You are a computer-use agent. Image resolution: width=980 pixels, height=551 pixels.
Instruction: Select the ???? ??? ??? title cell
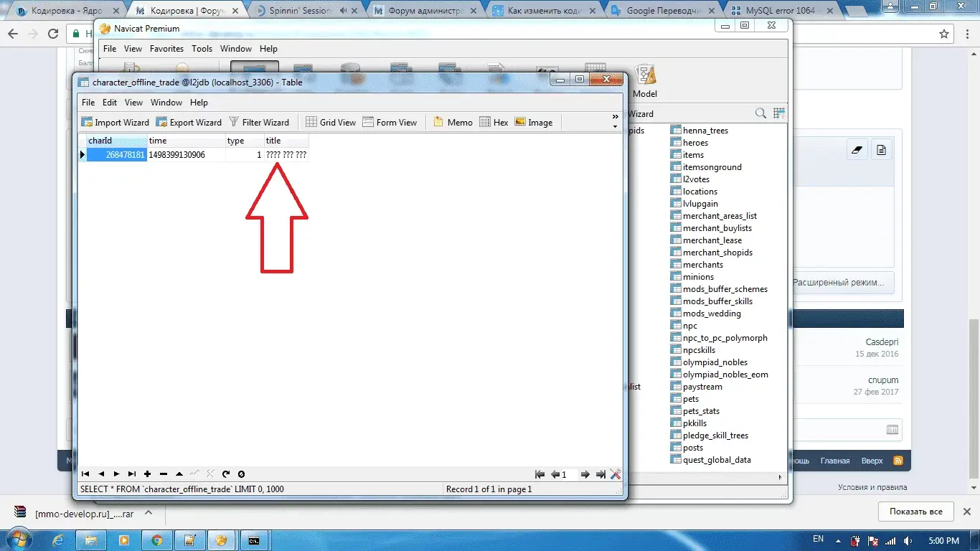(286, 154)
